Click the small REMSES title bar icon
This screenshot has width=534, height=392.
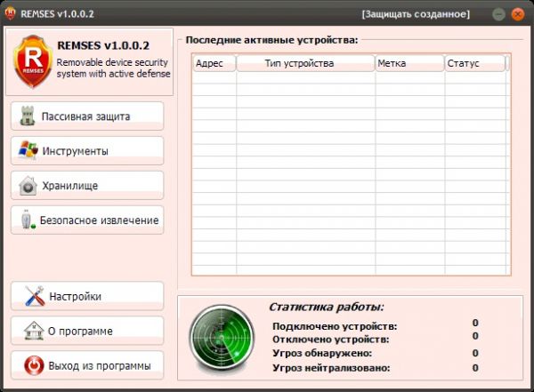10,13
